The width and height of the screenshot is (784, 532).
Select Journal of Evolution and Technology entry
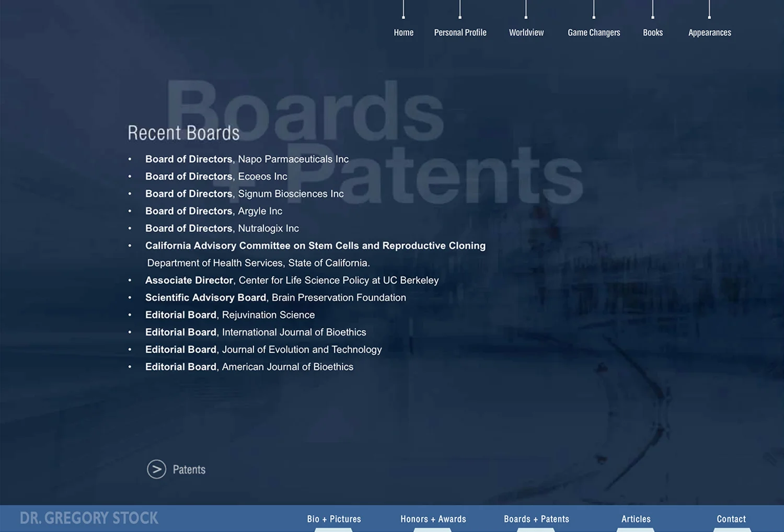coord(263,349)
